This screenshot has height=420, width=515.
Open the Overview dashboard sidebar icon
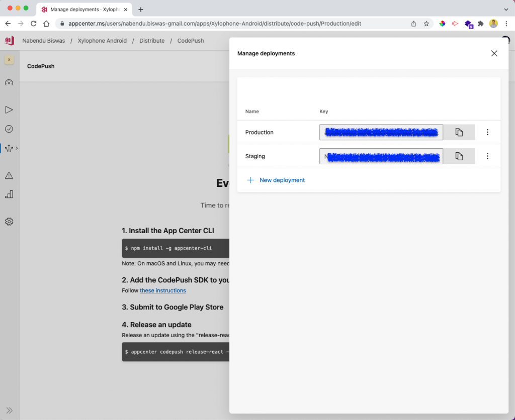tap(9, 82)
